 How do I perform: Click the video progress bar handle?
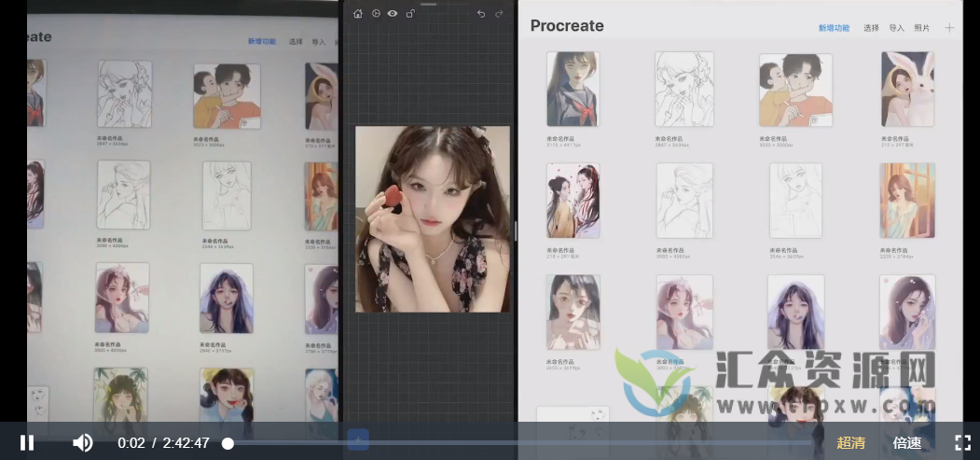[228, 443]
